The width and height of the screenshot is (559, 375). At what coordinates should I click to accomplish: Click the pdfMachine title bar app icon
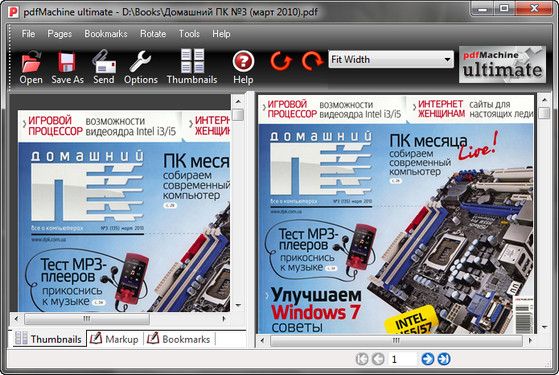coord(14,12)
